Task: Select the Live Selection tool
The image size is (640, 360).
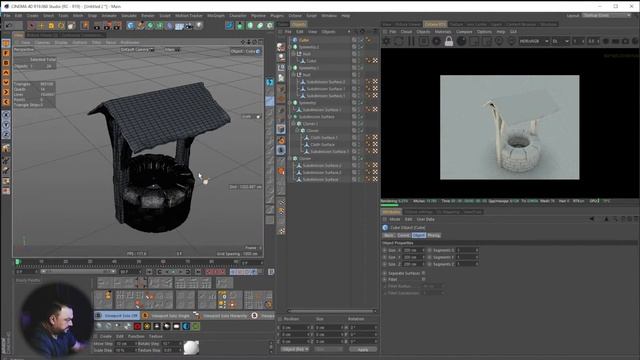Action: tap(31, 26)
